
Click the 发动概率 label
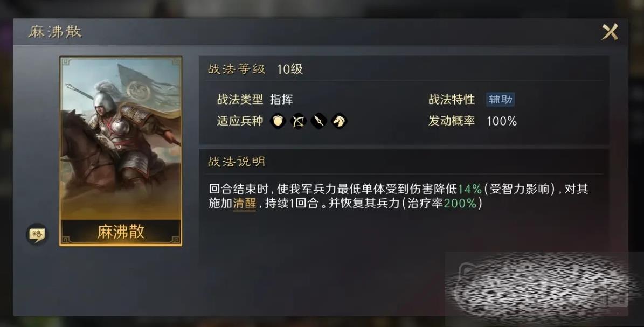coord(452,121)
